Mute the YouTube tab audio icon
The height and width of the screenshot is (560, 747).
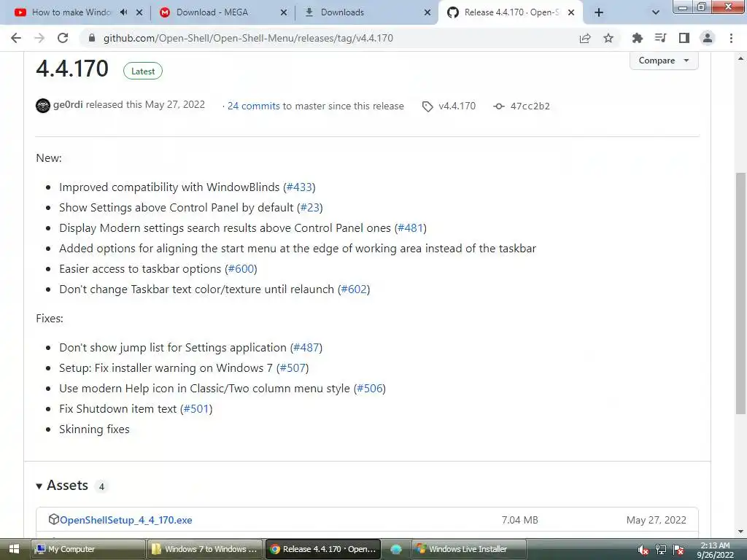124,12
